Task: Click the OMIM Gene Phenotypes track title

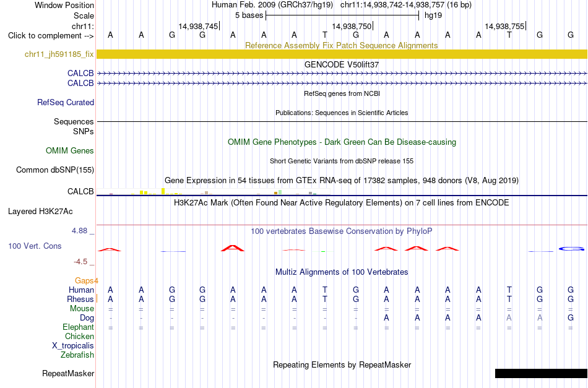Action: coord(342,142)
